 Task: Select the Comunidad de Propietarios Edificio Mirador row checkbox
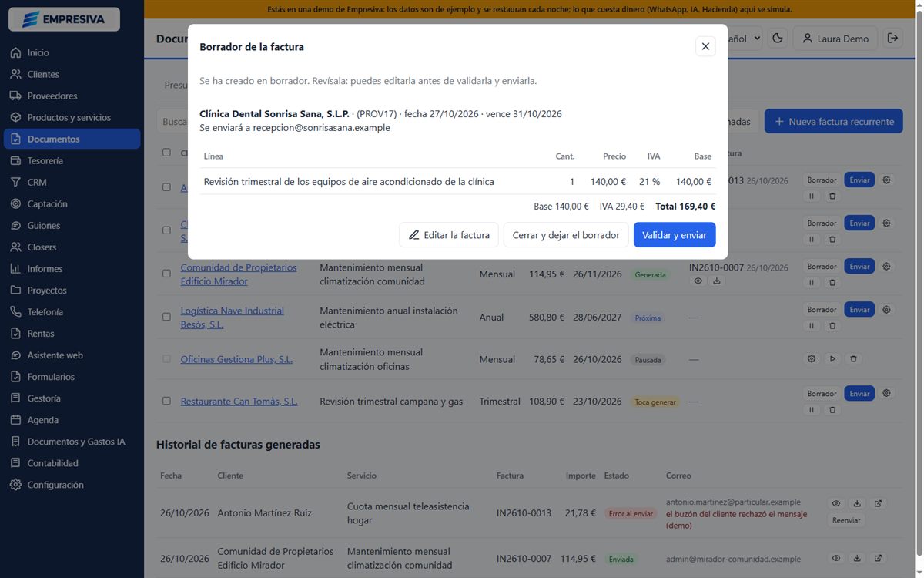166,274
